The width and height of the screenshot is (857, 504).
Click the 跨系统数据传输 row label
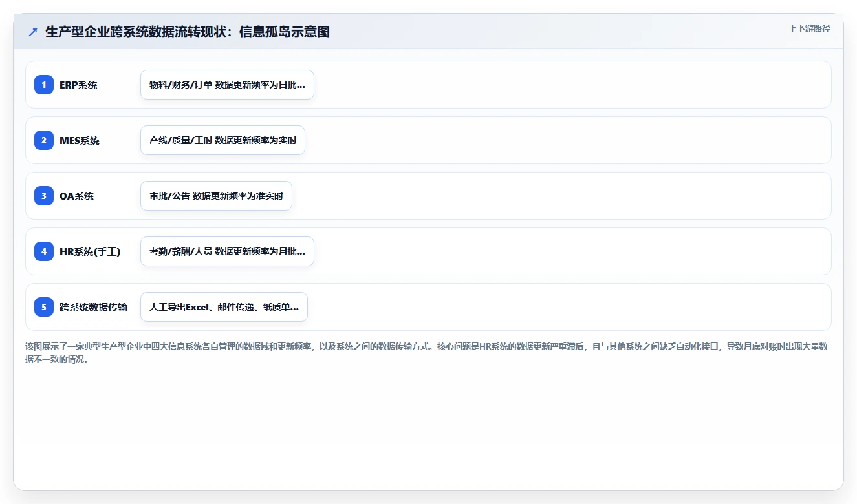[93, 307]
